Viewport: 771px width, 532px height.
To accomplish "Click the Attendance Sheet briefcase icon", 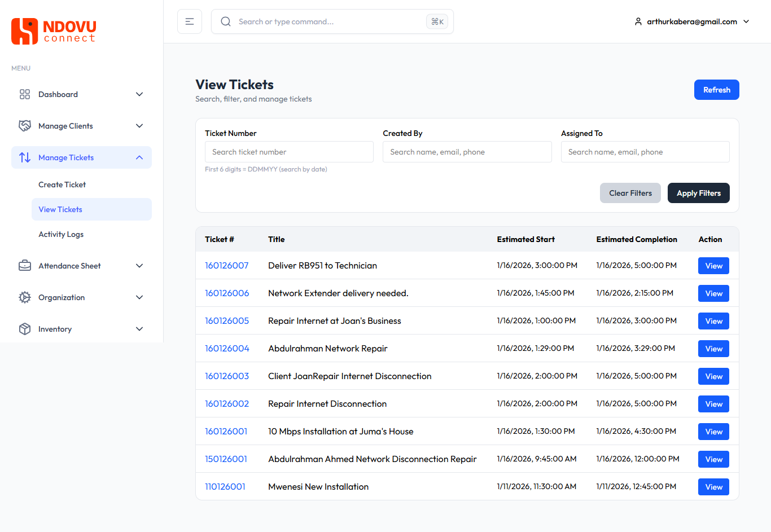I will pyautogui.click(x=25, y=266).
